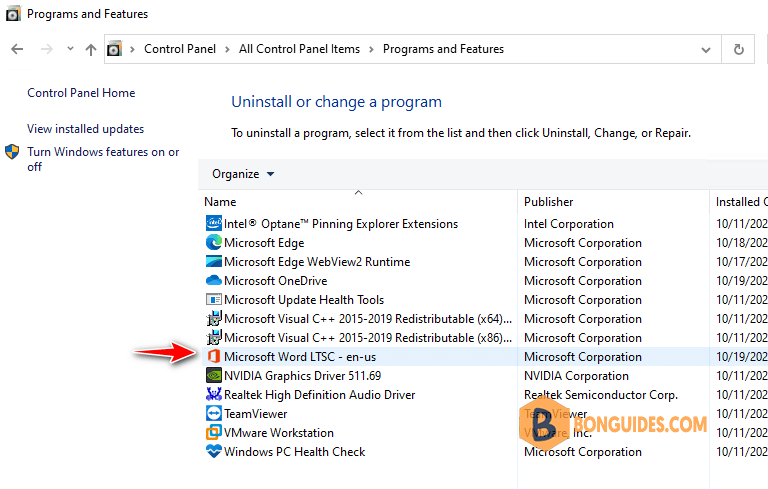Image resolution: width=768 pixels, height=489 pixels.
Task: Click the Visual C++ Redistributable (x86) icon
Action: tap(214, 338)
